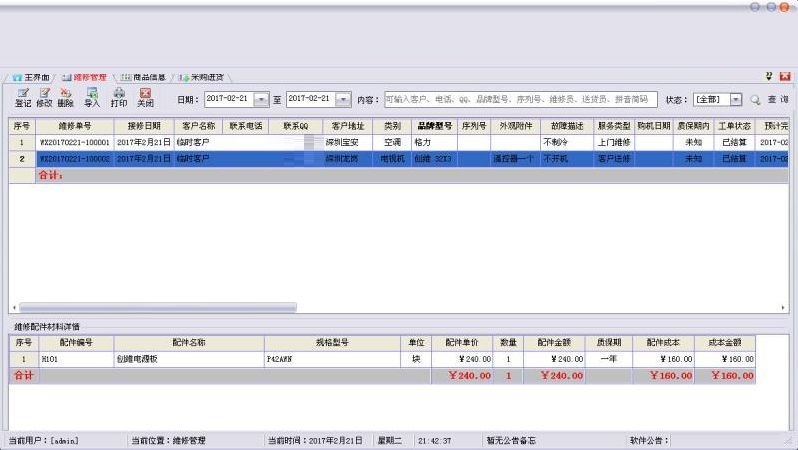Open the start date dropdown
The height and width of the screenshot is (450, 798).
[261, 99]
